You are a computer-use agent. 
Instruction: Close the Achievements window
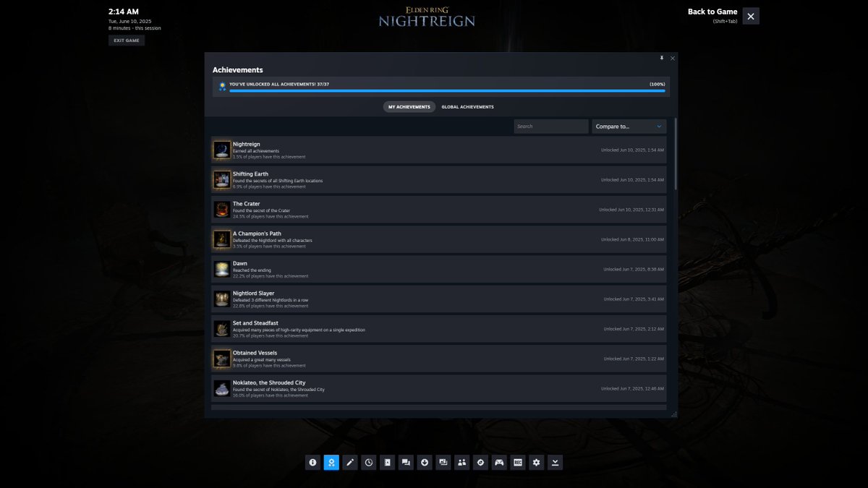(x=673, y=58)
